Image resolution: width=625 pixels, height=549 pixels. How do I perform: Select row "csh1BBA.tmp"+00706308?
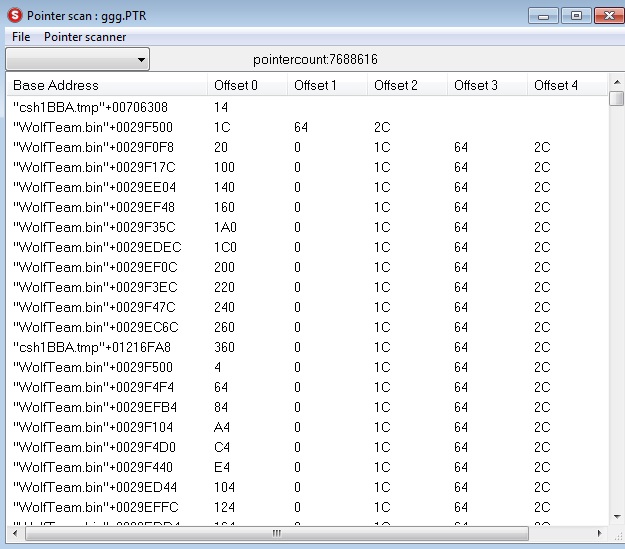[x=307, y=107]
